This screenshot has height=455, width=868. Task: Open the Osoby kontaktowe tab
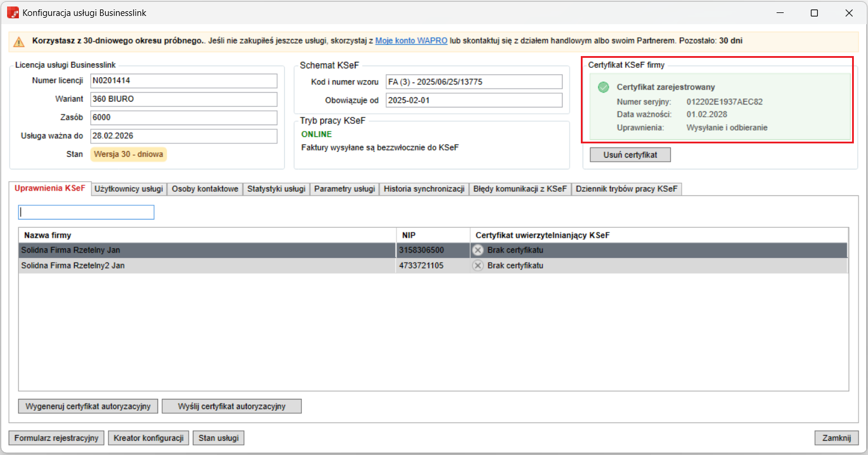click(205, 189)
